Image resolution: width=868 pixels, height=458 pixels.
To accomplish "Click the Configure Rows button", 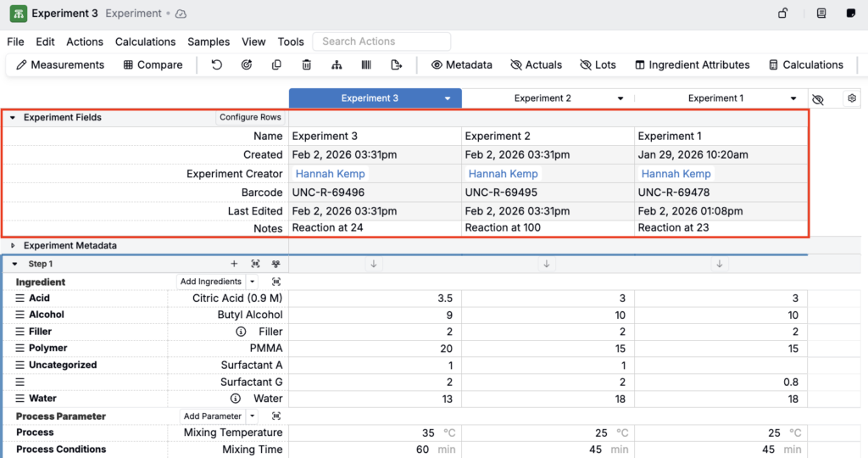I will pyautogui.click(x=250, y=118).
